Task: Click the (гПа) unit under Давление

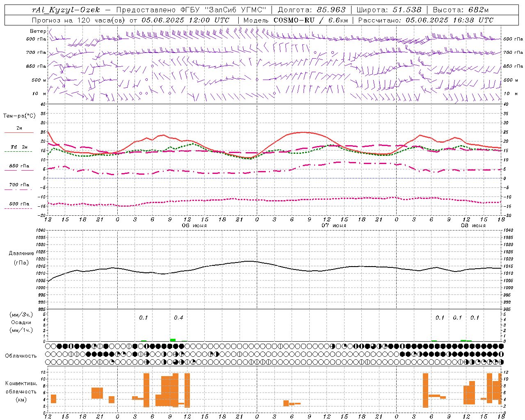Action: 21,263
